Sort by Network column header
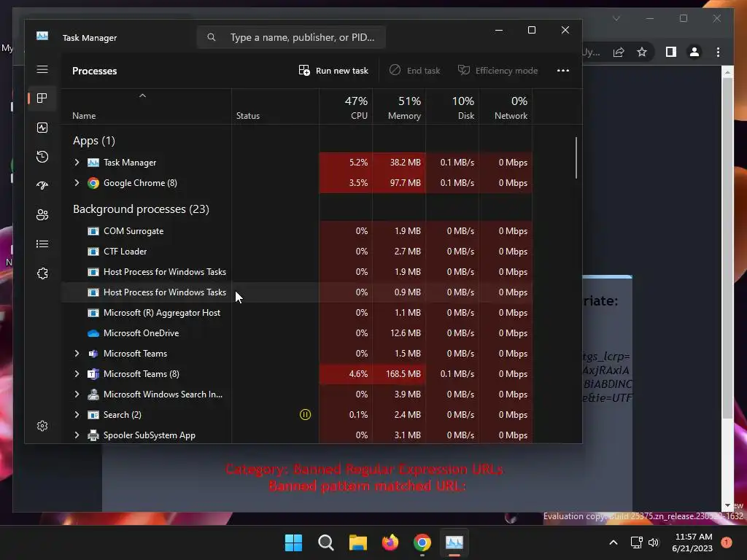Image resolution: width=747 pixels, height=560 pixels. pos(506,108)
